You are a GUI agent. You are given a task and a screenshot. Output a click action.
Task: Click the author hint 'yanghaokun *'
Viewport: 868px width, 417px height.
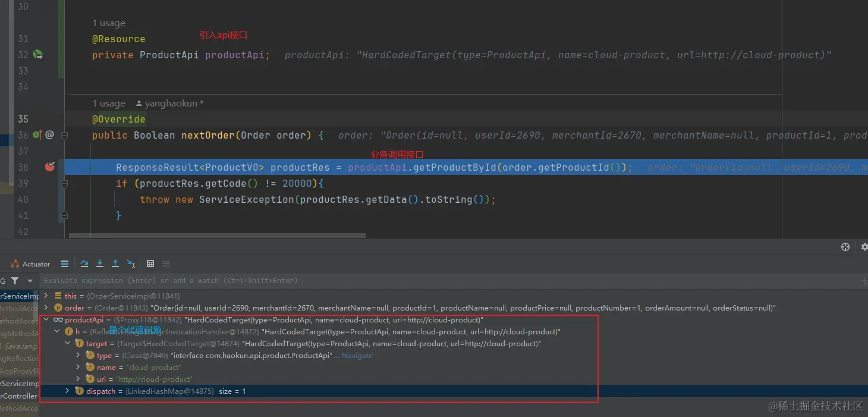[169, 104]
